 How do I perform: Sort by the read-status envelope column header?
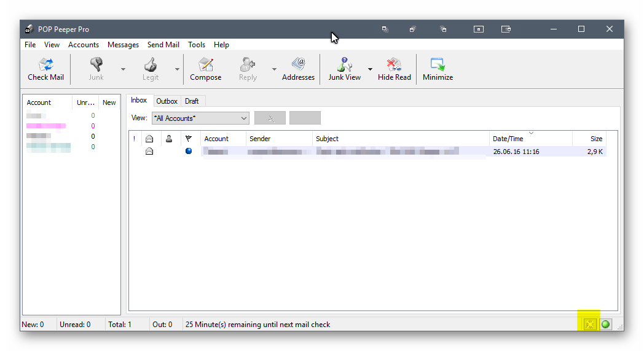coord(149,139)
